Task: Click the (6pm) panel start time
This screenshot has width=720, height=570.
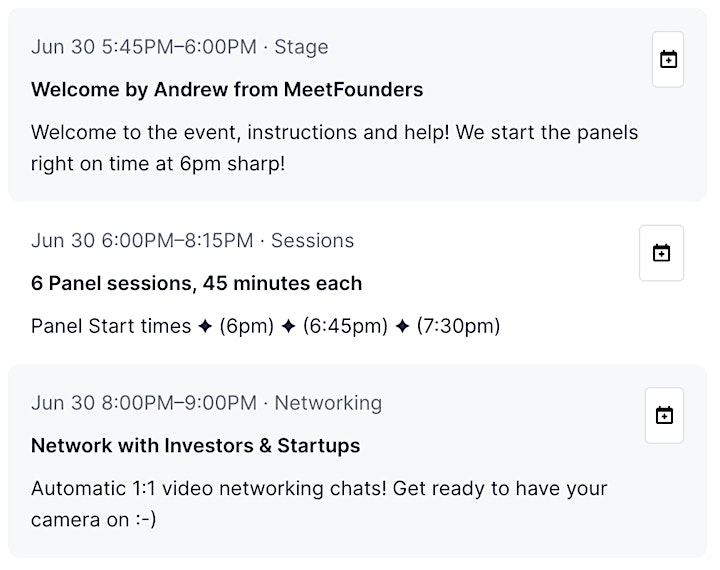Action: click(247, 326)
